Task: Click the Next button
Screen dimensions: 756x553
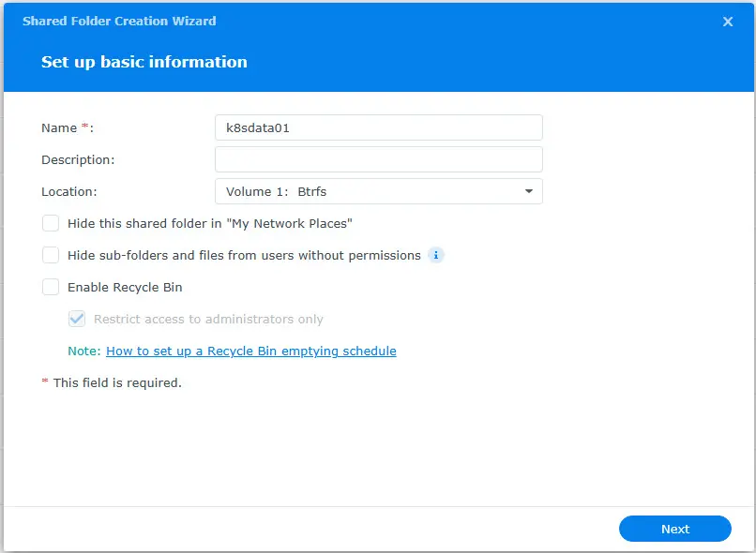Action: (674, 529)
